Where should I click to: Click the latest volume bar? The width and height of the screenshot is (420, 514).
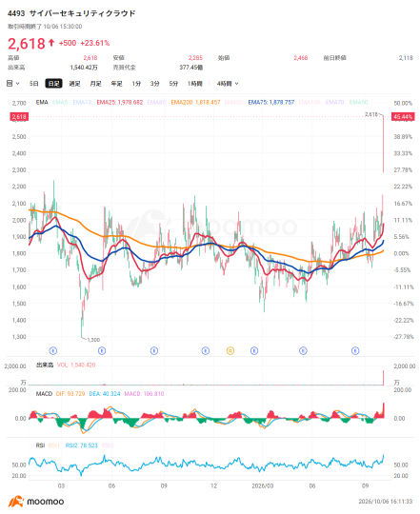pyautogui.click(x=383, y=378)
